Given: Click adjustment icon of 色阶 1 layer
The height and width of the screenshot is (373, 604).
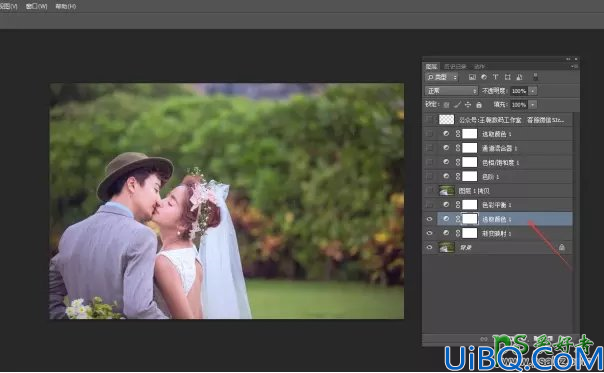Looking at the screenshot, I should tap(446, 176).
